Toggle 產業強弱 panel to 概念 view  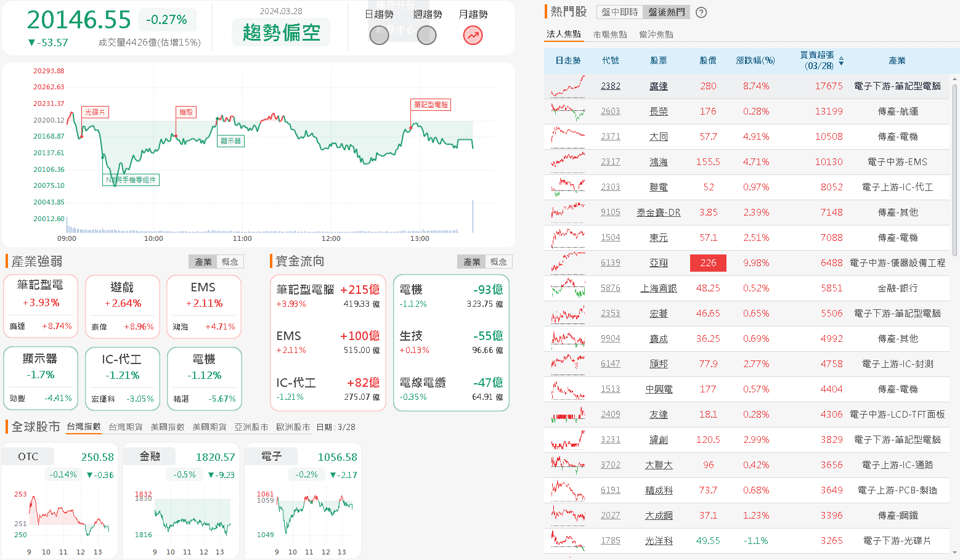(x=230, y=262)
